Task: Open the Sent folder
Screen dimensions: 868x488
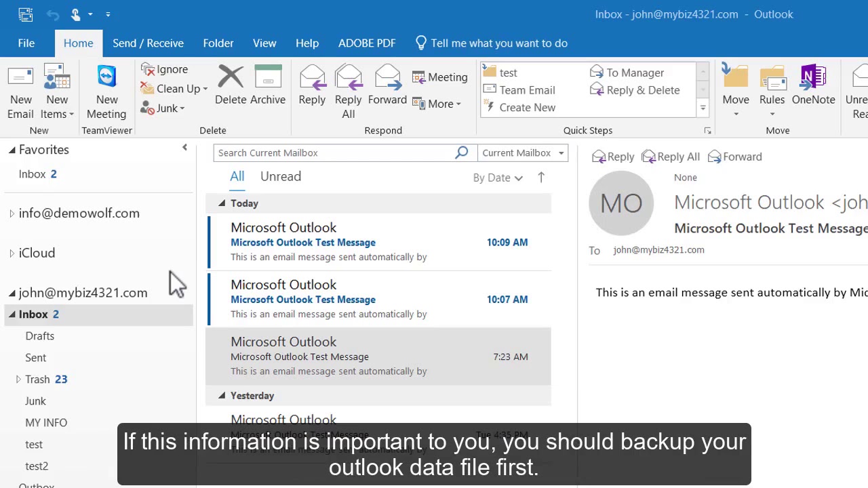Action: coord(36,358)
